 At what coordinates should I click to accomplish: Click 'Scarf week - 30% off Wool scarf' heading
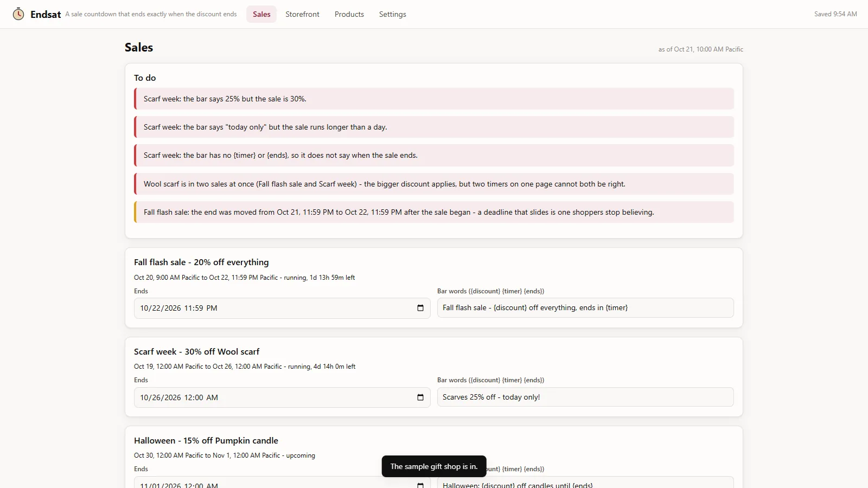[x=197, y=351]
